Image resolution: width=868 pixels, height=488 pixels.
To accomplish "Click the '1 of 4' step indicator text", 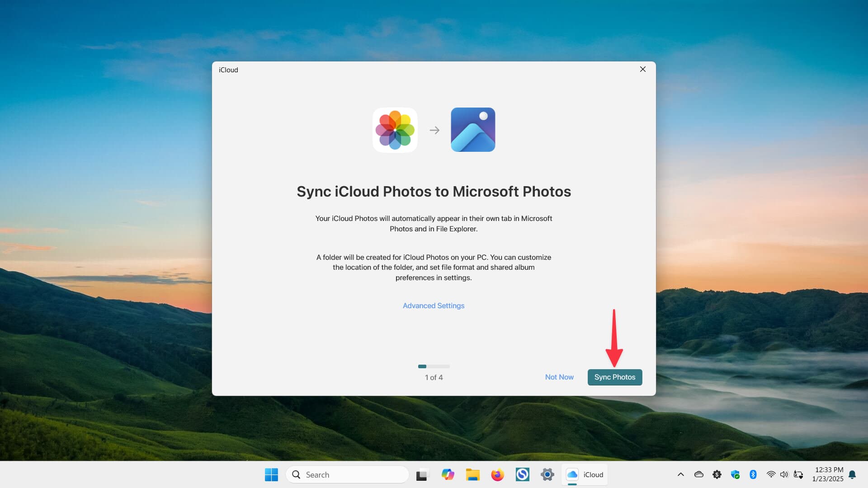I will pyautogui.click(x=434, y=377).
